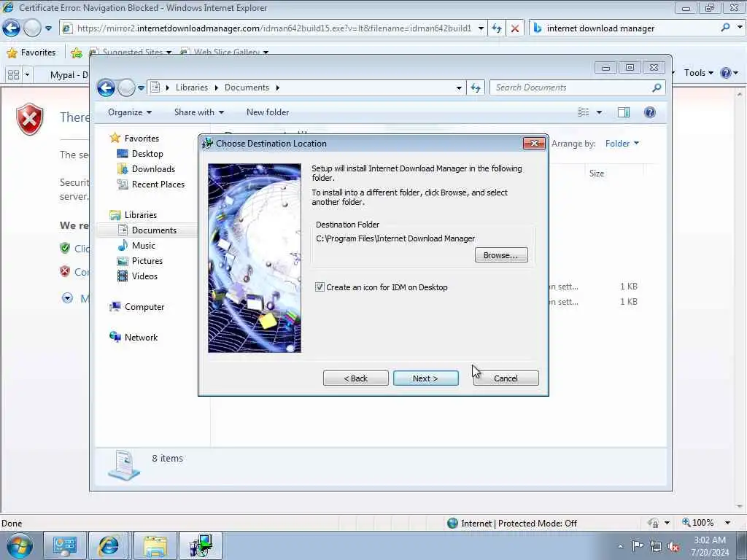Image resolution: width=747 pixels, height=560 pixels.
Task: Click Next in the IDM setup dialog
Action: point(425,378)
